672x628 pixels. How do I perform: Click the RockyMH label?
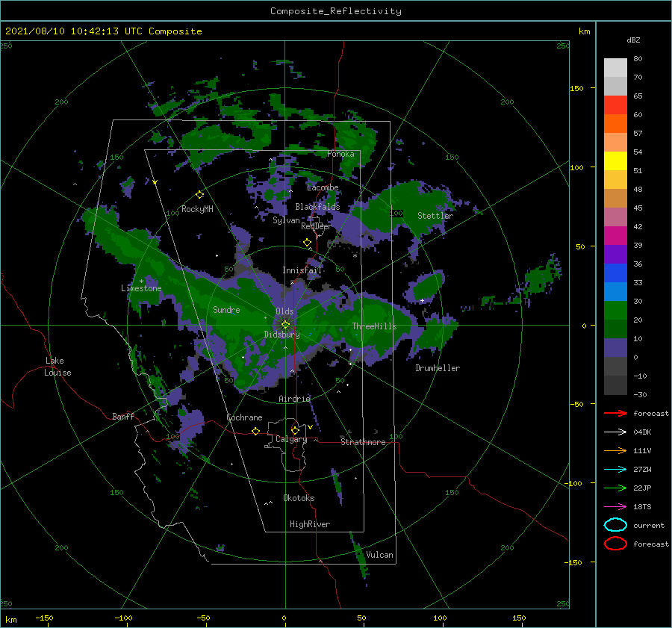pos(197,209)
